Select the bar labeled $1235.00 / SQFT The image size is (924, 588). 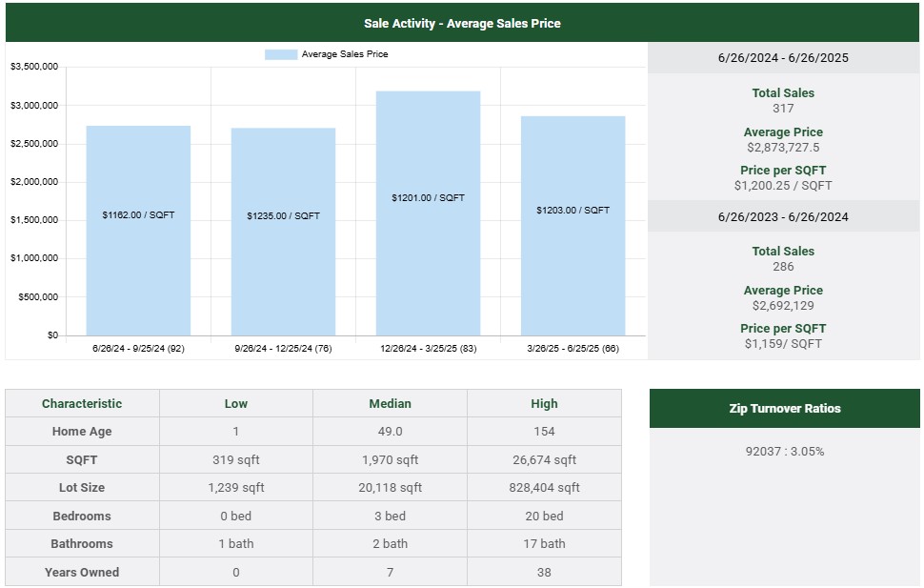tap(283, 232)
